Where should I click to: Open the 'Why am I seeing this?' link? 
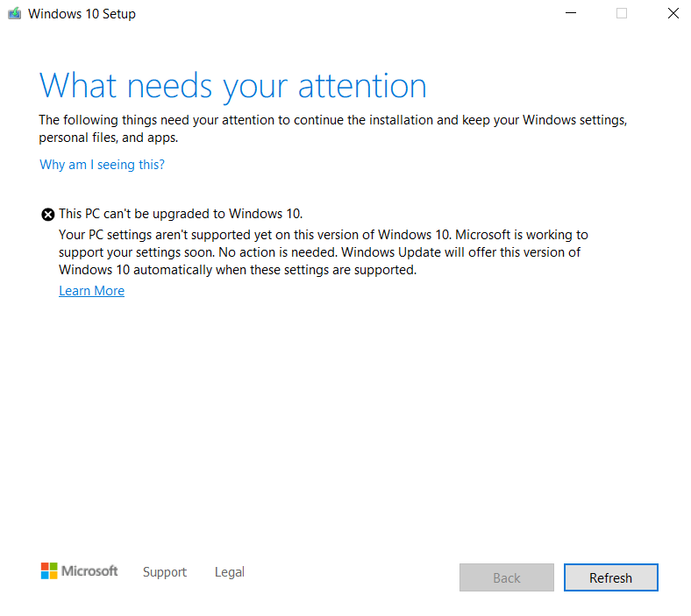click(x=102, y=165)
